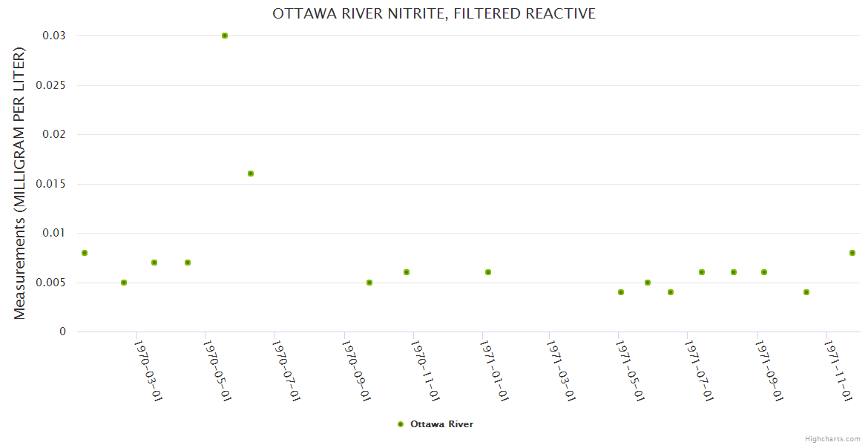Click the 1970-03-01 x-axis label
This screenshot has width=868, height=445.
pos(148,369)
